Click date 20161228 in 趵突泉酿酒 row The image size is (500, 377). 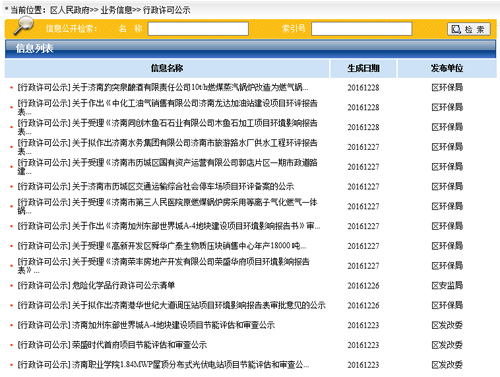[x=363, y=88]
